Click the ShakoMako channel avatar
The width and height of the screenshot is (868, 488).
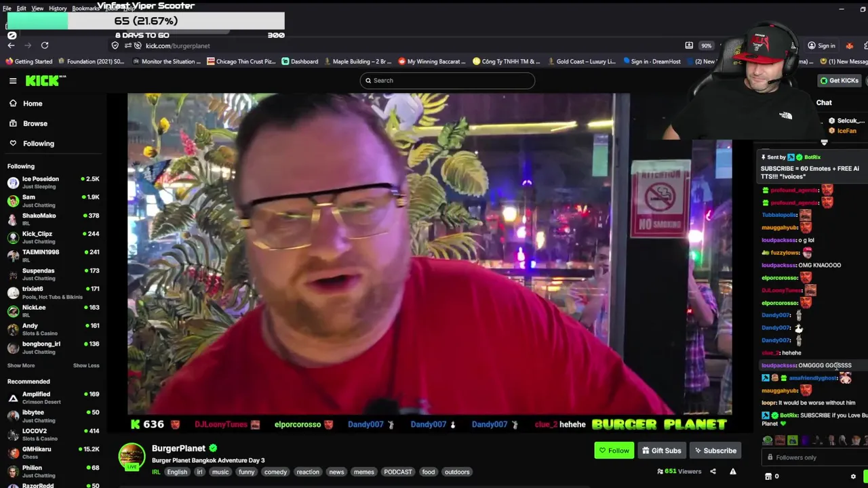click(x=13, y=219)
